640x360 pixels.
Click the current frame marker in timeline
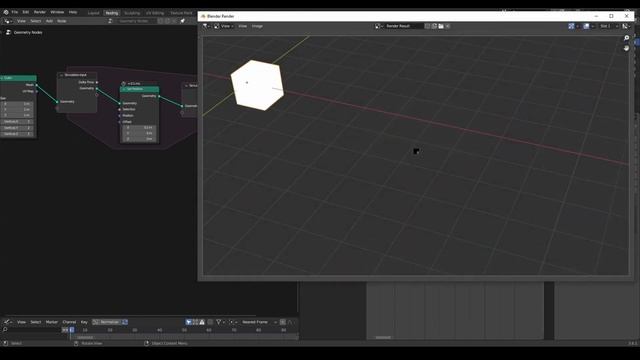point(72,330)
